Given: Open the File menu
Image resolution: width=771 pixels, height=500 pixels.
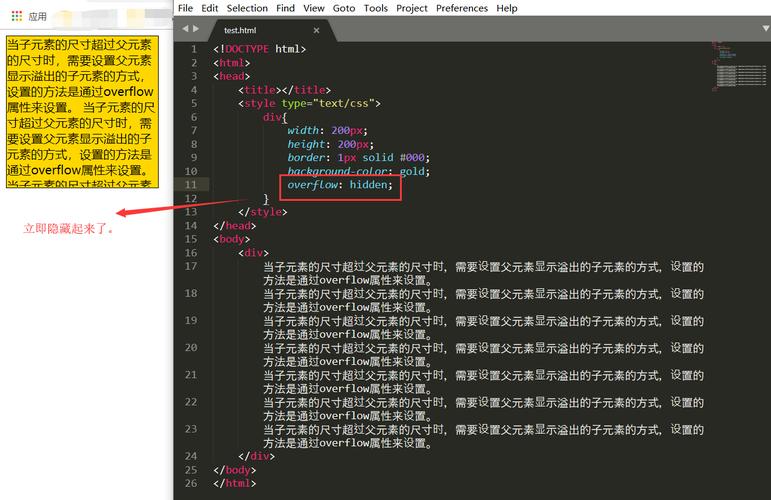Looking at the screenshot, I should (x=185, y=8).
